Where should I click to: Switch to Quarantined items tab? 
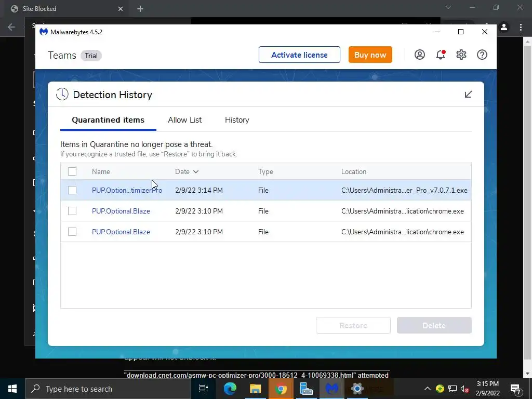(x=108, y=120)
